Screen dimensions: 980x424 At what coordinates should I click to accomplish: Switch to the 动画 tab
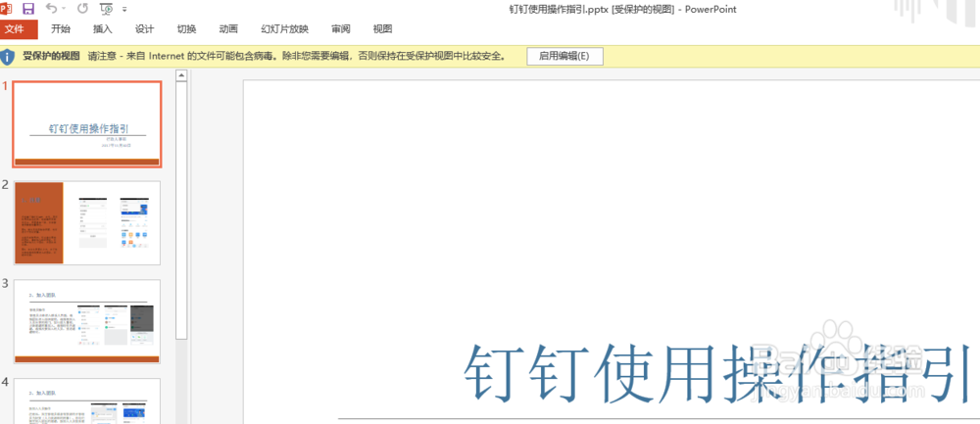[x=228, y=29]
